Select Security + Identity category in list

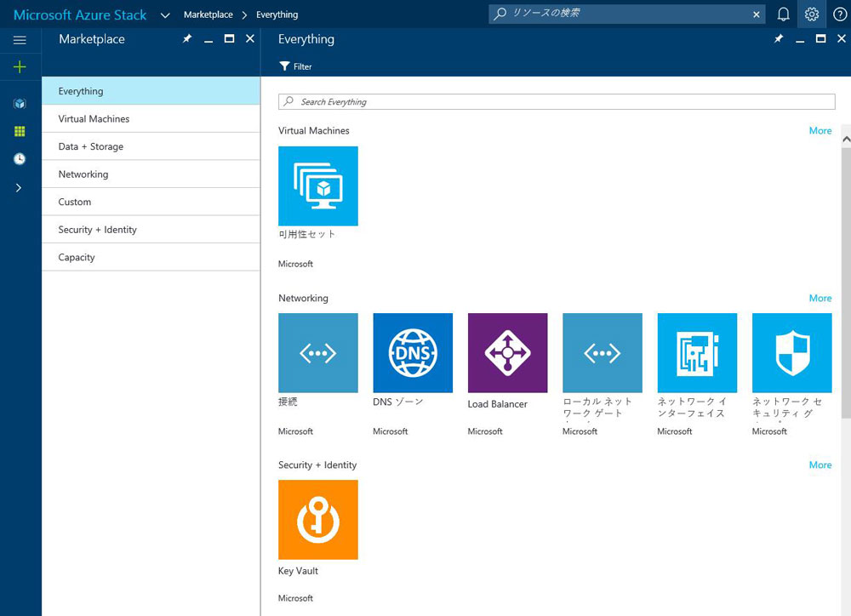(x=151, y=229)
